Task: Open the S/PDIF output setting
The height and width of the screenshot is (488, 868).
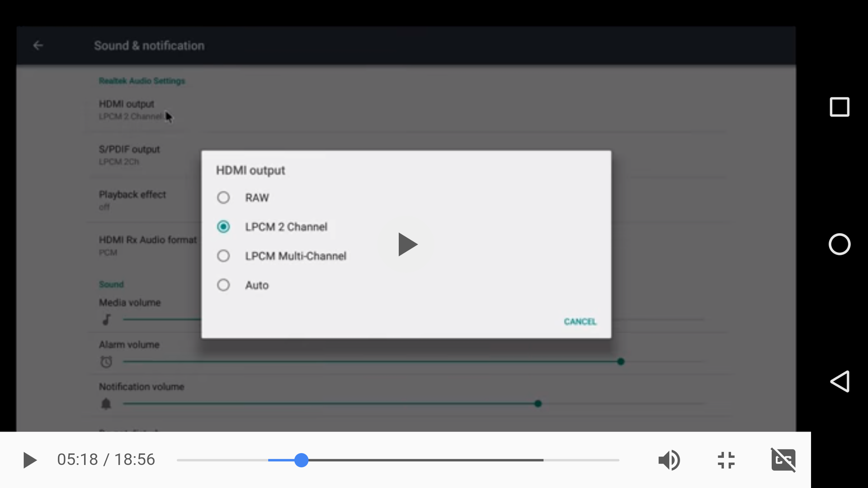Action: pos(129,155)
